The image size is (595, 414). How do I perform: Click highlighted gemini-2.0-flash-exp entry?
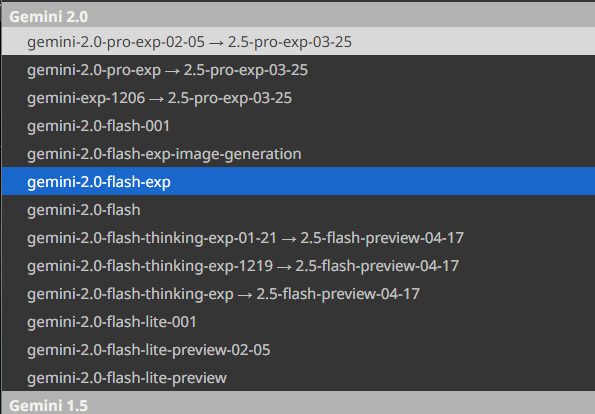[298, 181]
